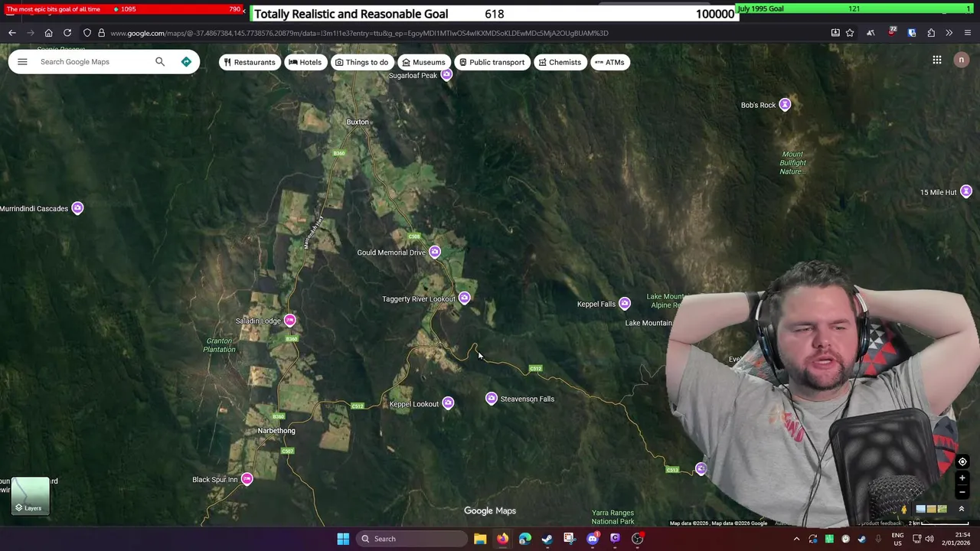This screenshot has width=980, height=551.
Task: Switch map type via Layers thumbnail
Action: (31, 496)
